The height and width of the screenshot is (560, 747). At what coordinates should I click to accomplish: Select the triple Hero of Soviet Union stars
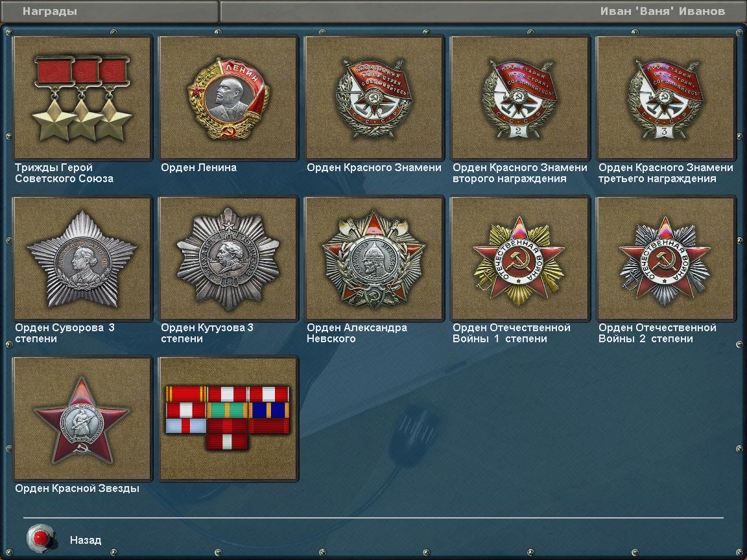coord(82,98)
